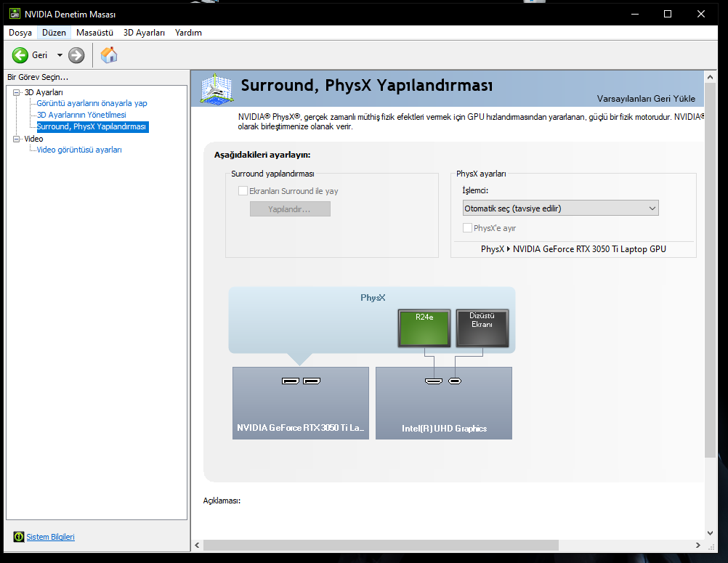Click the Açıklaması: label
This screenshot has height=563, width=728.
222,501
